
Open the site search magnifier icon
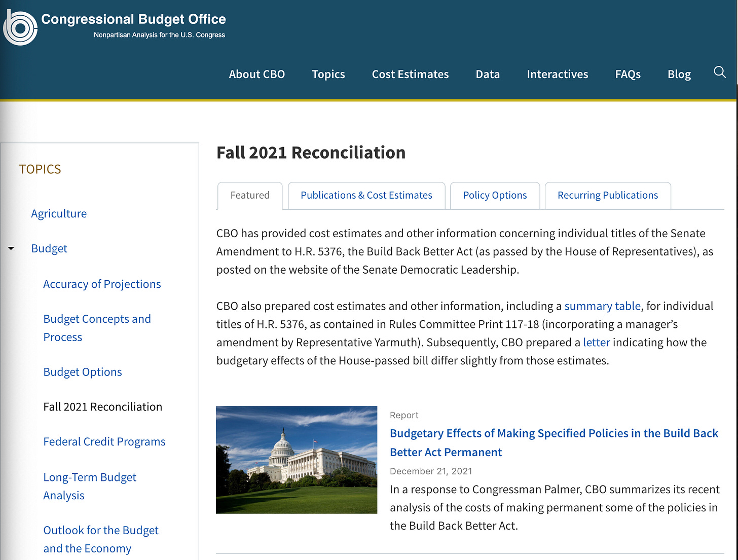click(x=720, y=72)
